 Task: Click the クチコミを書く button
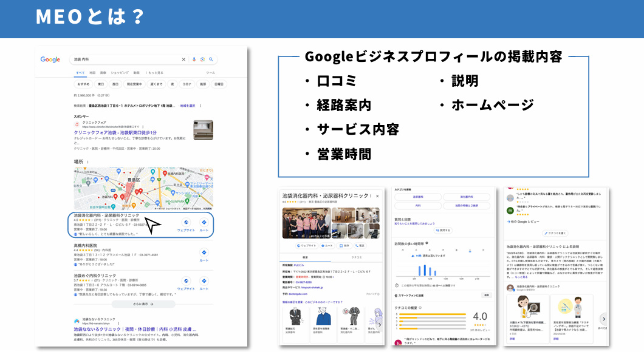pos(557,233)
